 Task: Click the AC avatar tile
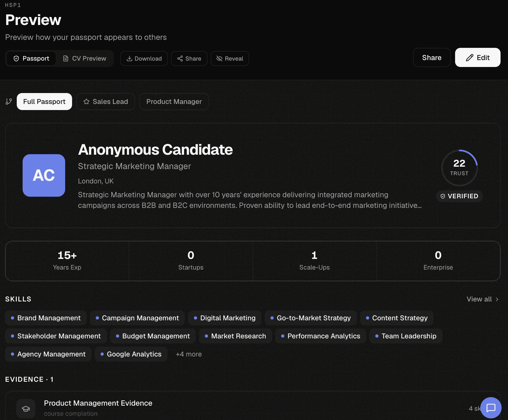(44, 175)
